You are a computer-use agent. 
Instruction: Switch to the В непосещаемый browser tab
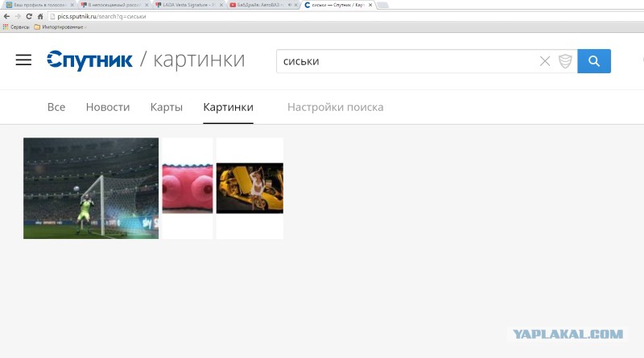click(x=114, y=5)
